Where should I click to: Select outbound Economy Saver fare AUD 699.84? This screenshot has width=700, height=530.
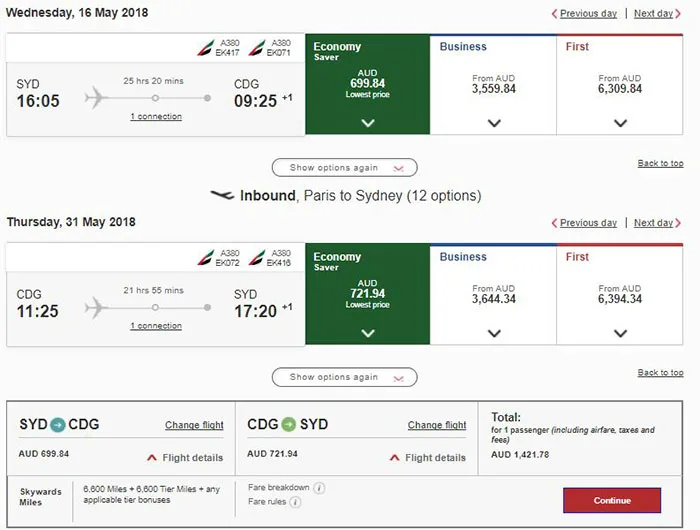click(367, 84)
